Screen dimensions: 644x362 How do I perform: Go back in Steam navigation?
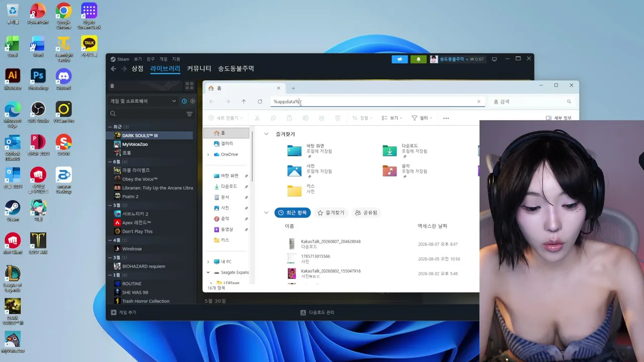113,69
